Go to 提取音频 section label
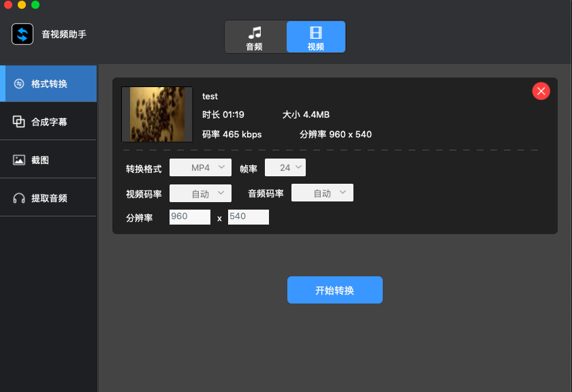The height and width of the screenshot is (392, 572). [49, 198]
